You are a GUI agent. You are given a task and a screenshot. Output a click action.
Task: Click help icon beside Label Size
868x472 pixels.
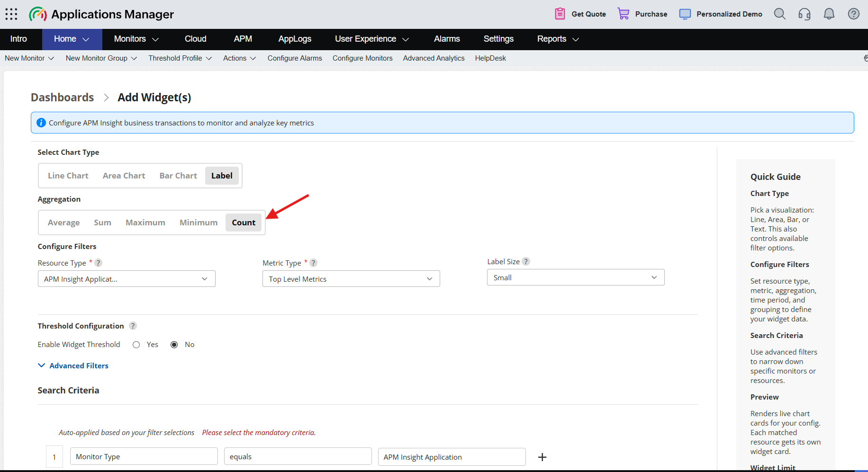526,261
